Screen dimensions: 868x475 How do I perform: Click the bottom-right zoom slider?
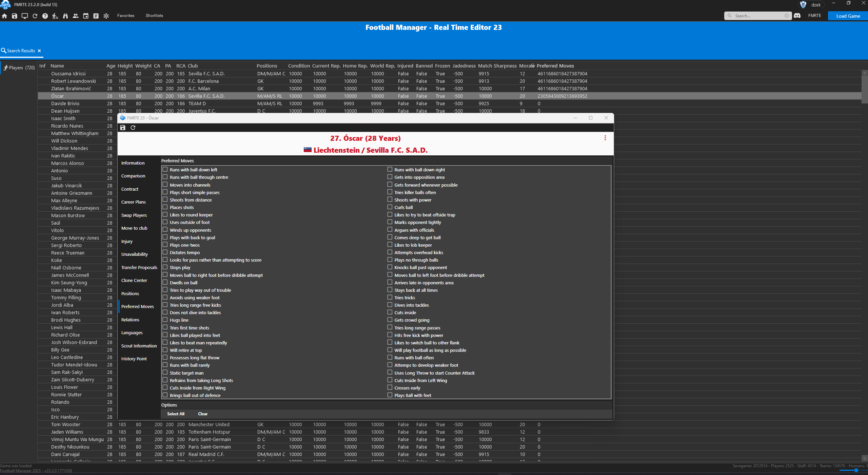(x=856, y=470)
